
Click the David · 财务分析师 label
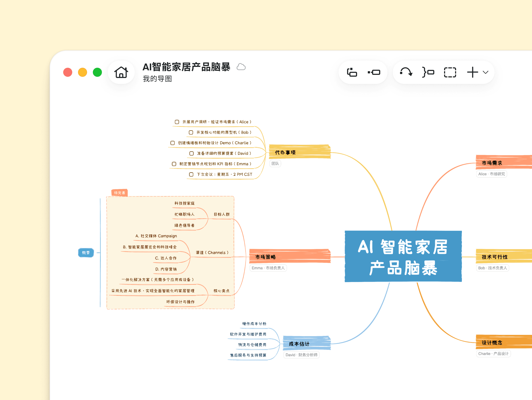(301, 355)
